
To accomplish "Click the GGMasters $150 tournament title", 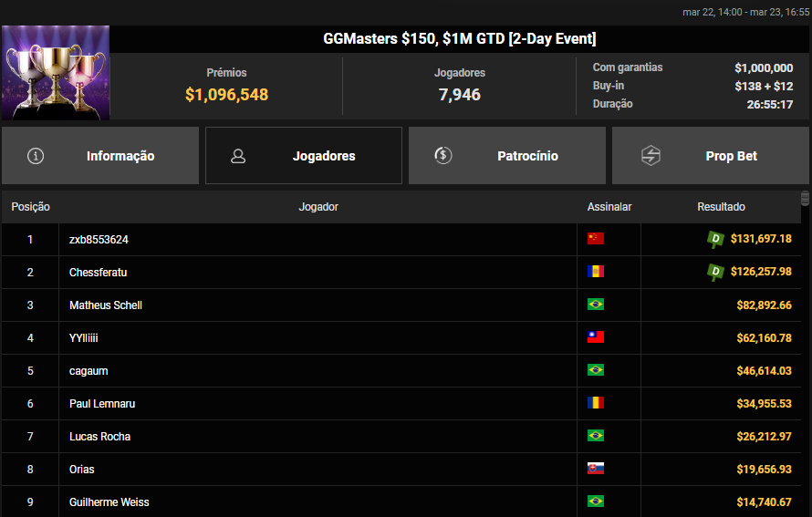I will coord(459,39).
